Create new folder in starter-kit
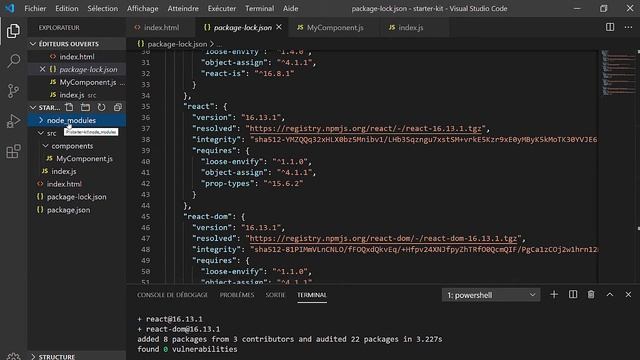The width and height of the screenshot is (640, 360). pos(85,107)
